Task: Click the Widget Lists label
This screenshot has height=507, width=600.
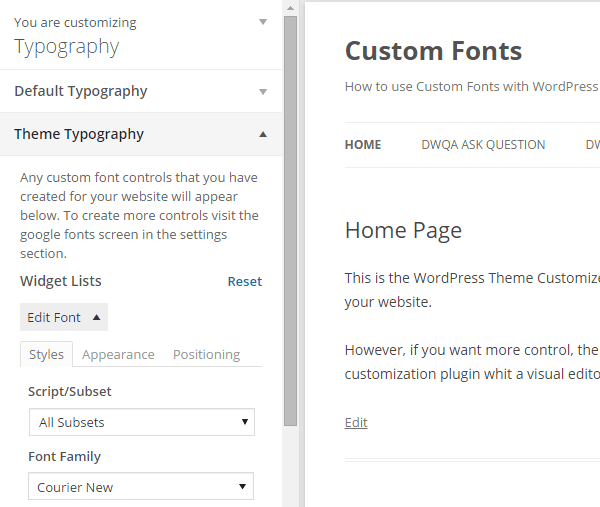Action: pyautogui.click(x=61, y=281)
